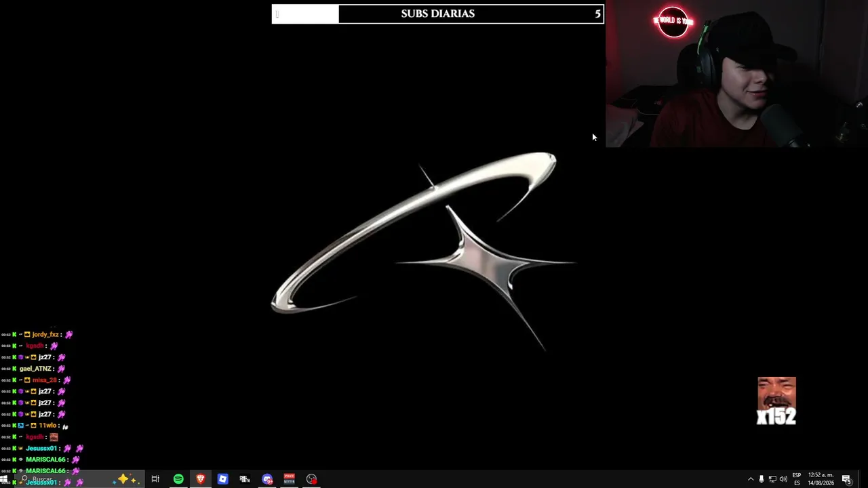Screen dimensions: 868x488
Task: Select chat username gael_ATNZ
Action: (x=35, y=369)
